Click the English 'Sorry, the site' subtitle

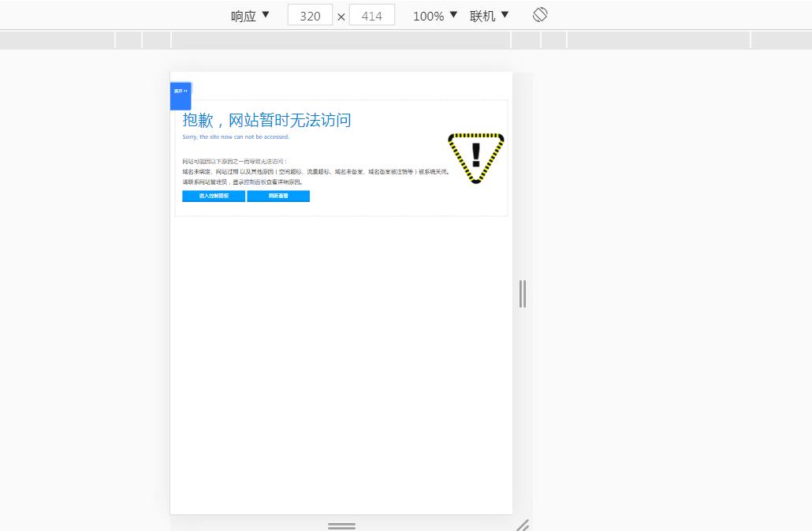[236, 137]
